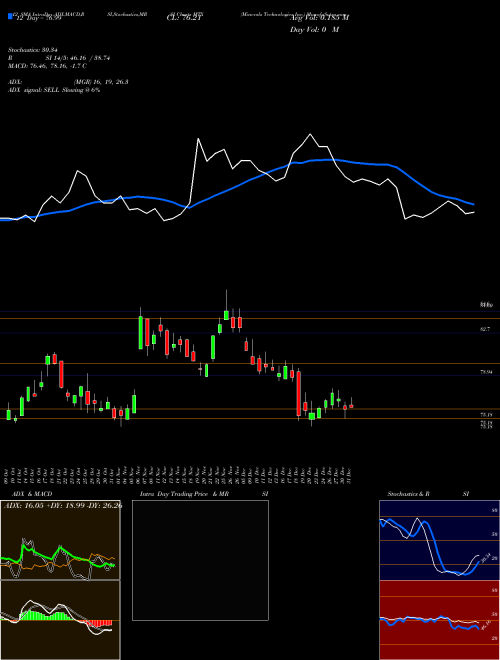
Task: Select the 'CL: 76.21' close price text
Action: (182, 18)
